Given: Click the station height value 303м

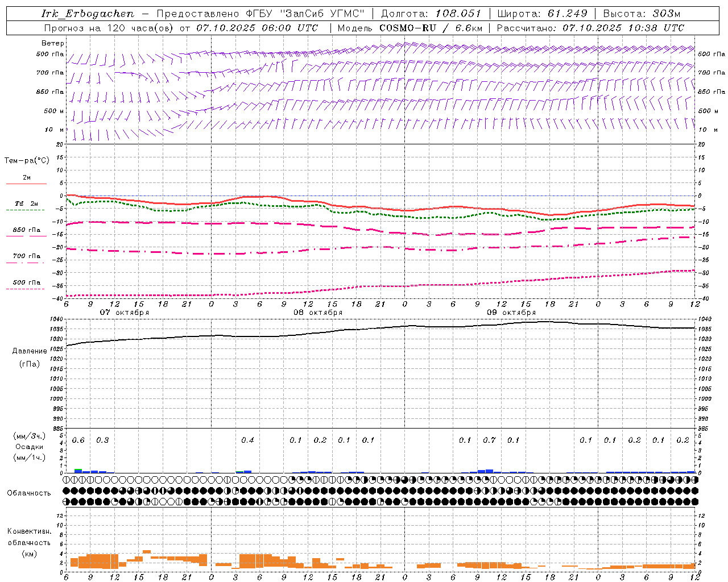Looking at the screenshot, I should point(667,14).
